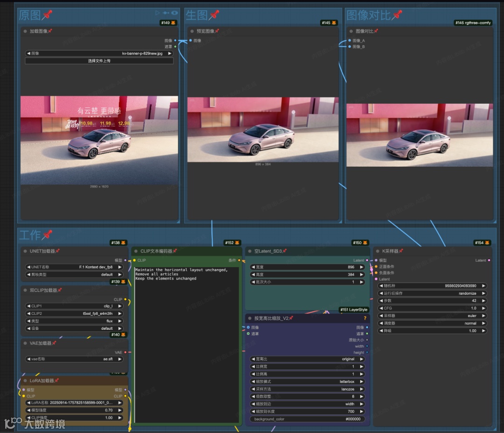Viewport: 504px width, 433px height.
Task: Click the 选择文件上传 upload button
Action: pos(99,61)
